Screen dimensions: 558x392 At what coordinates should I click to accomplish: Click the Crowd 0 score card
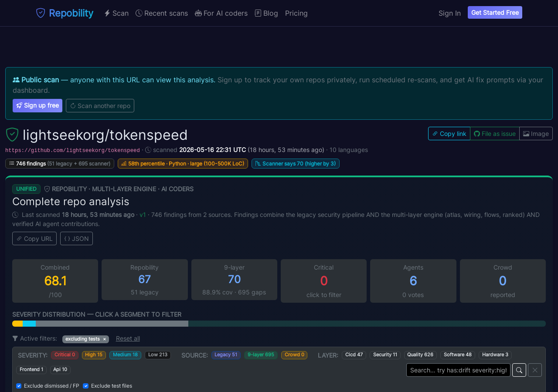click(x=503, y=281)
